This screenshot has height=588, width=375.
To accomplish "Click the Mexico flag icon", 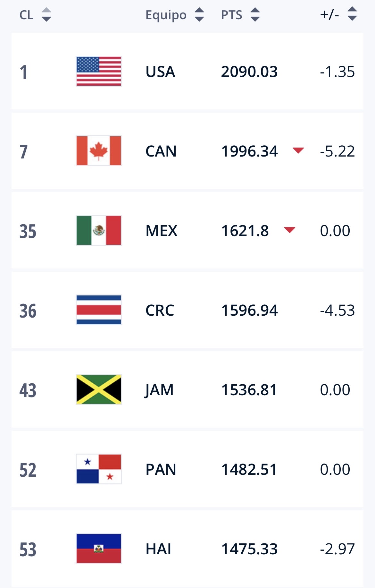I will tap(99, 230).
